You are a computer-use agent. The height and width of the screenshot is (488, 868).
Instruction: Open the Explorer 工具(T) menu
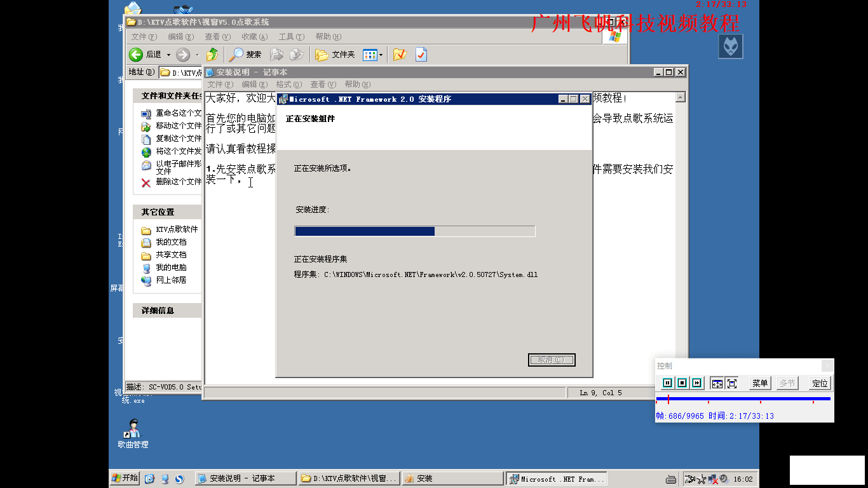click(x=291, y=37)
